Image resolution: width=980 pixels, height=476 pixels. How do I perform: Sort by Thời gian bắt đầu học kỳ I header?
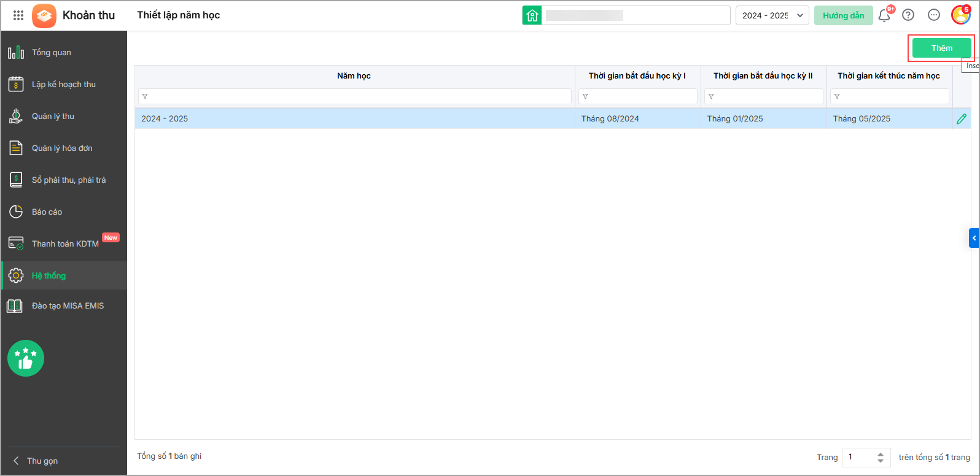coord(637,76)
